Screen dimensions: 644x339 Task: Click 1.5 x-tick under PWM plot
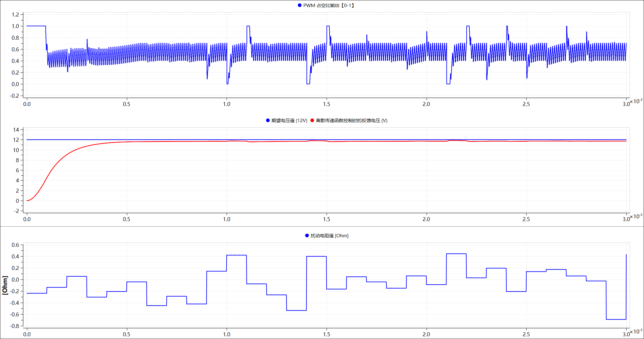pyautogui.click(x=327, y=104)
